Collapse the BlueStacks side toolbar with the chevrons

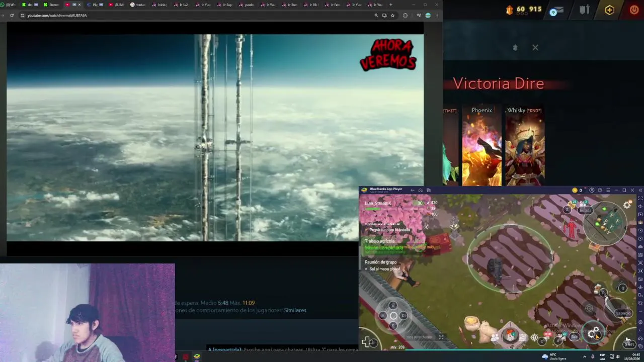(x=640, y=190)
